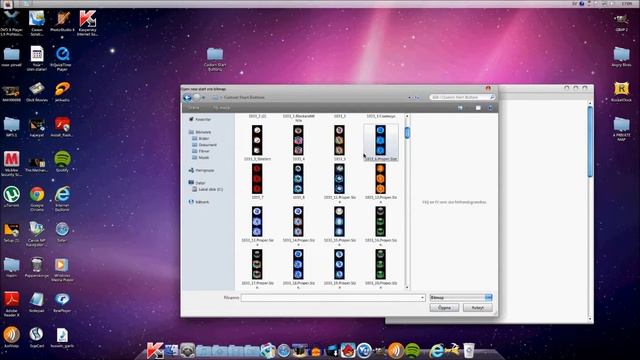Viewport: 640px width, 360px height.
Task: Open Kaspersky from the dock
Action: click(155, 350)
